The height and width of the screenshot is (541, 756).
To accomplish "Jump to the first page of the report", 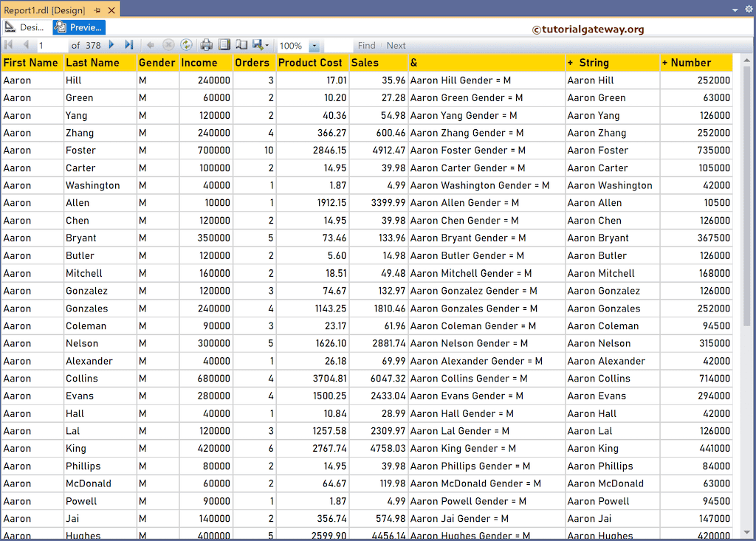I will click(8, 45).
